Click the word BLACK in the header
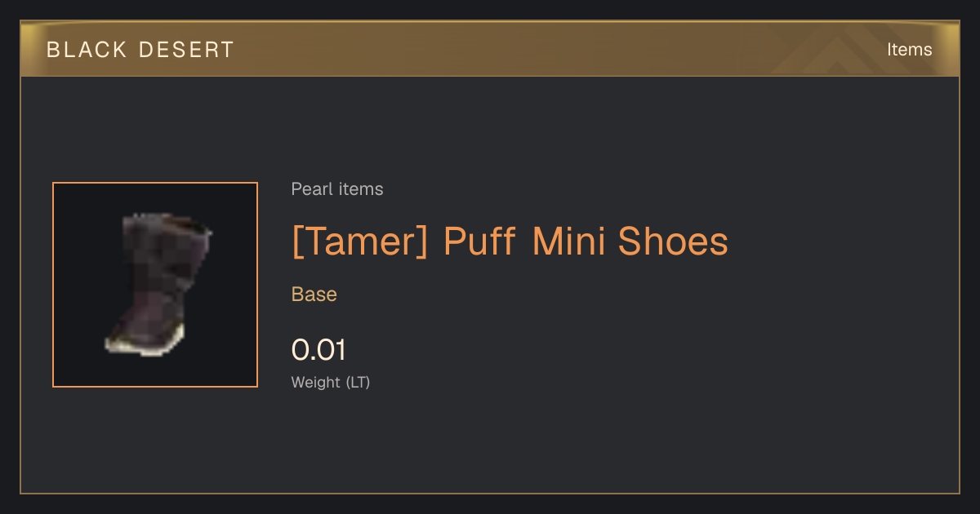 87,50
